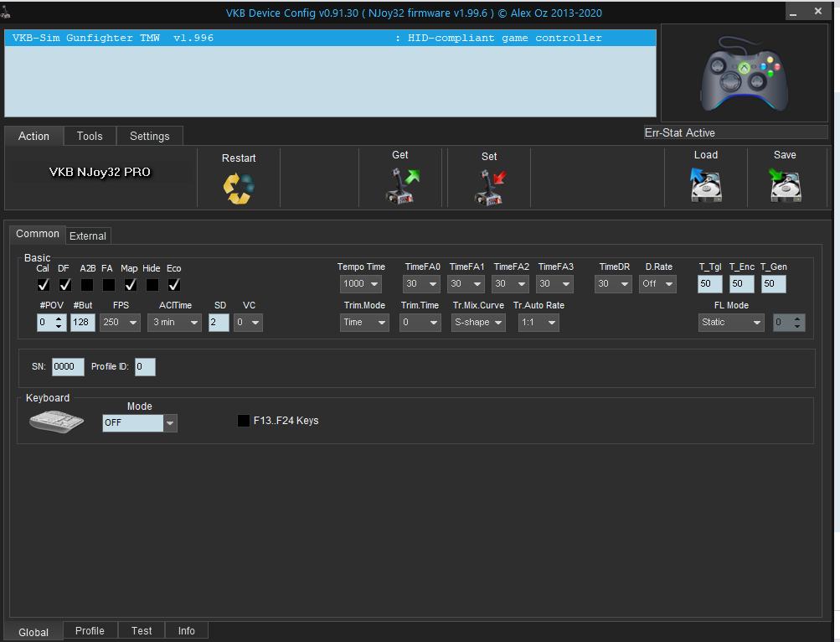Click the T_Tgl input field

710,284
